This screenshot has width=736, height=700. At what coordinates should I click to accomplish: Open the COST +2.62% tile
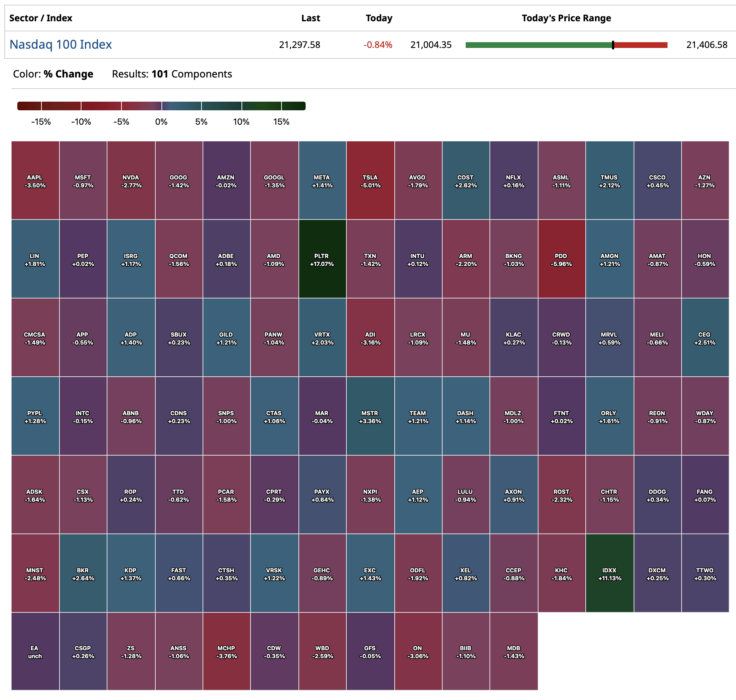pos(466,180)
